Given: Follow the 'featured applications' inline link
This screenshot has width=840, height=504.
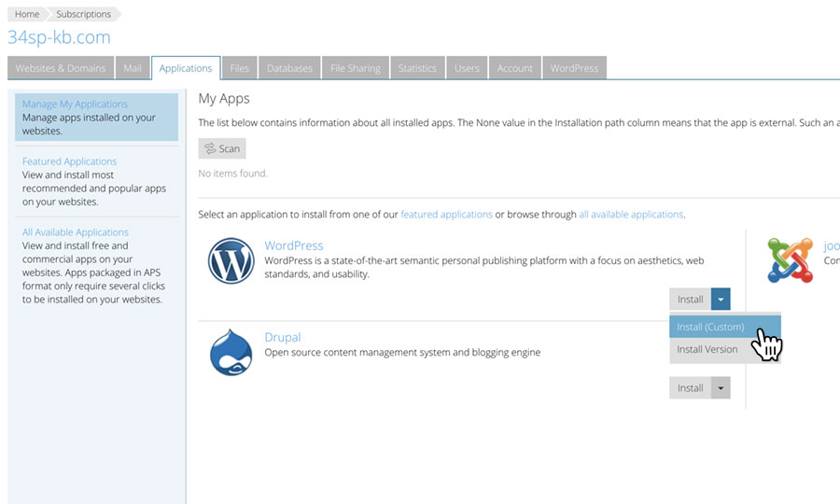Looking at the screenshot, I should pyautogui.click(x=446, y=215).
